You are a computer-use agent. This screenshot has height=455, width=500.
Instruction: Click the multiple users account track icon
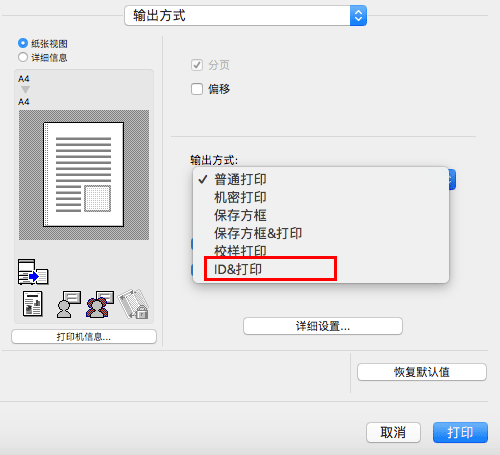[100, 304]
